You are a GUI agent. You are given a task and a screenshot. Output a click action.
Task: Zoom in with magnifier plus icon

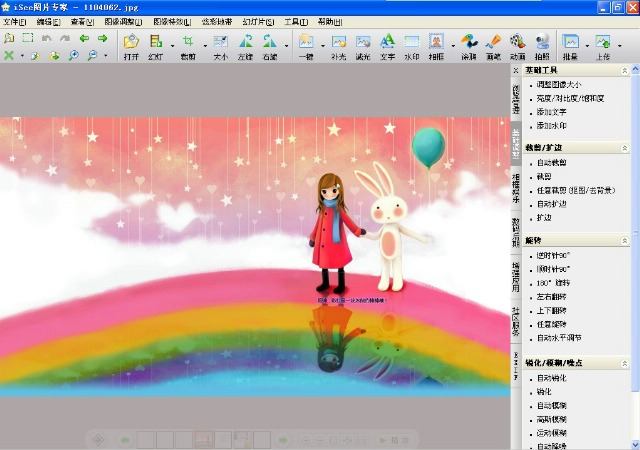73,56
